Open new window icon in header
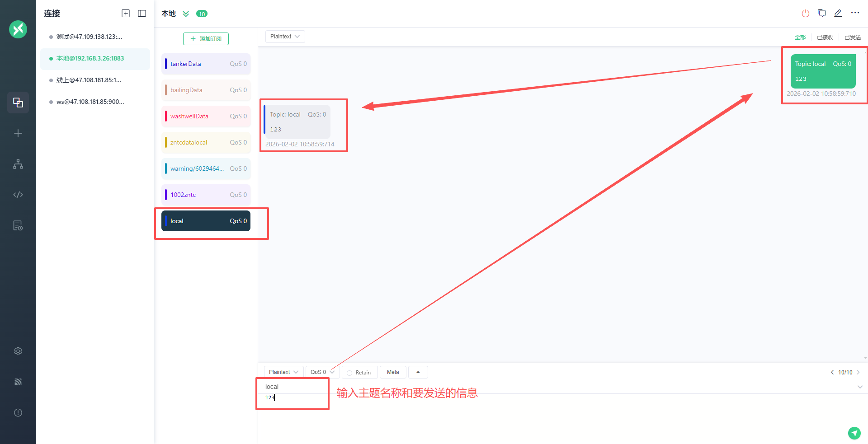This screenshot has height=444, width=868. click(x=822, y=14)
